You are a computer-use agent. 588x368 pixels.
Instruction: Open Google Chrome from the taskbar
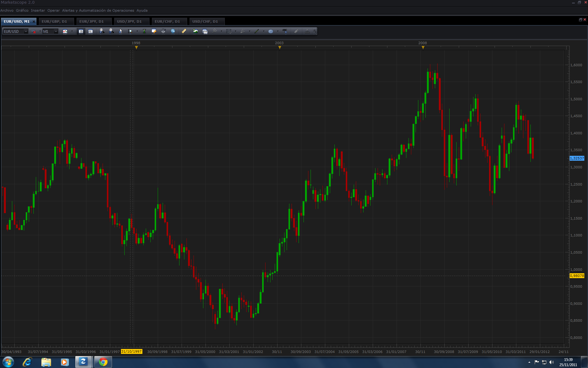tap(103, 362)
